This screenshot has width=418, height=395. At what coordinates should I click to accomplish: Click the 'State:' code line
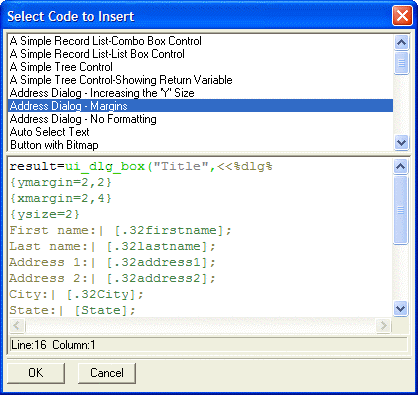[72, 310]
